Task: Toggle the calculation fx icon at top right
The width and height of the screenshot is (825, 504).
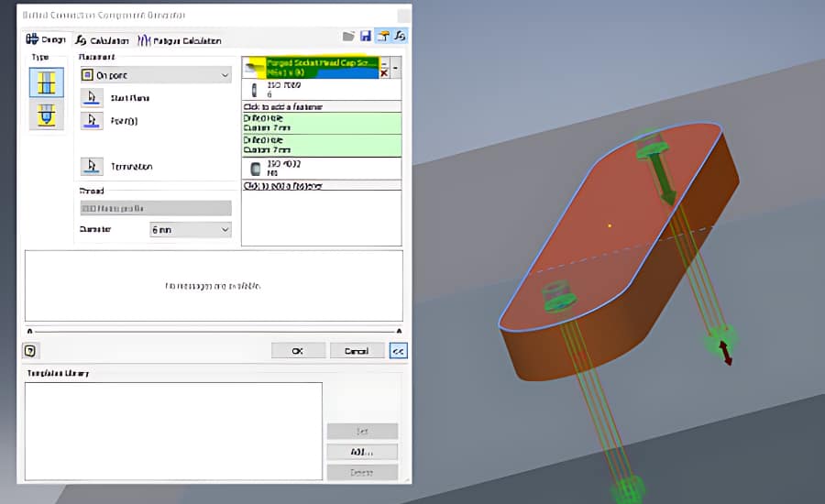Action: click(x=400, y=37)
